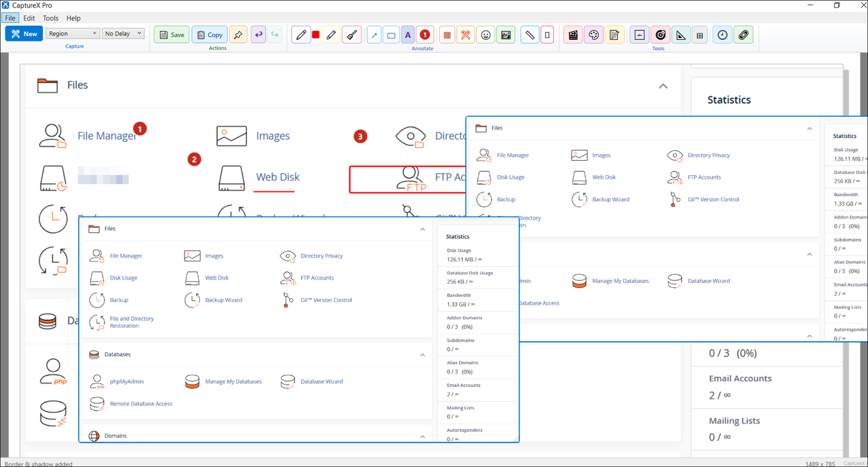Click the pink-framed border rectangle icon

(547, 35)
